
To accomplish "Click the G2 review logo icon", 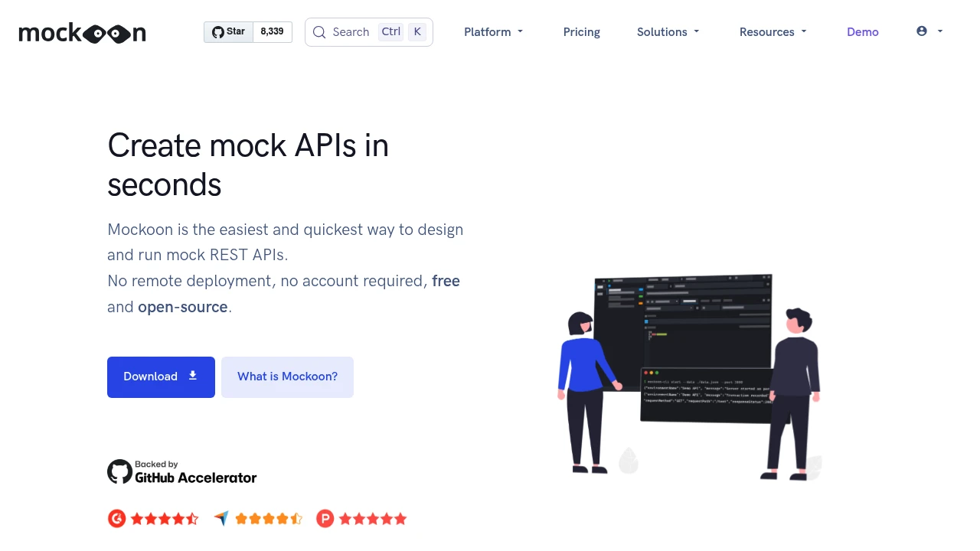I will [x=116, y=519].
